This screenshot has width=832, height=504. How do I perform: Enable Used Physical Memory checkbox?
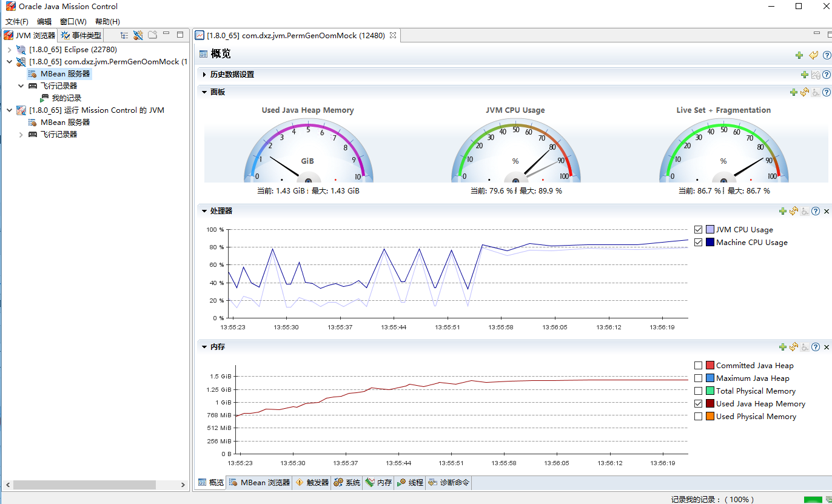698,417
